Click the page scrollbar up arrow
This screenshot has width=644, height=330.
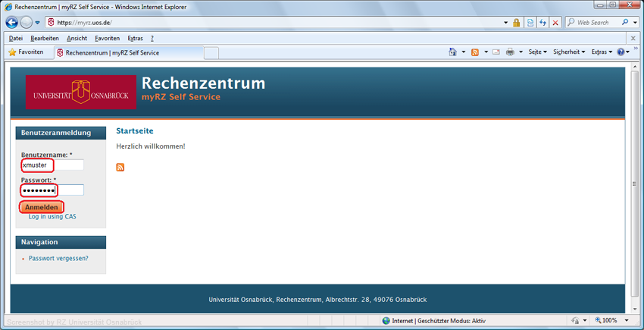coord(635,66)
